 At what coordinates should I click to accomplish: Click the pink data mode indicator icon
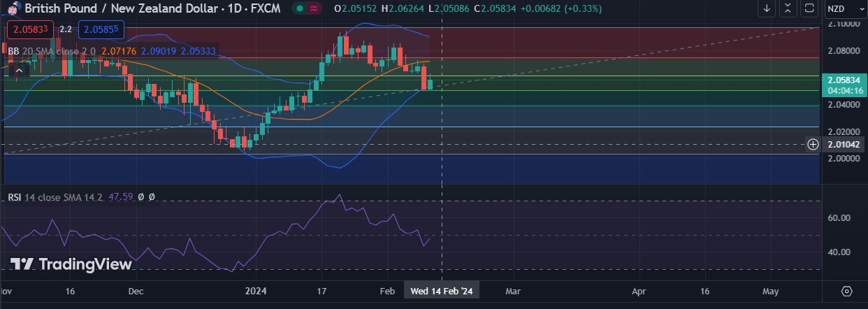tap(314, 8)
